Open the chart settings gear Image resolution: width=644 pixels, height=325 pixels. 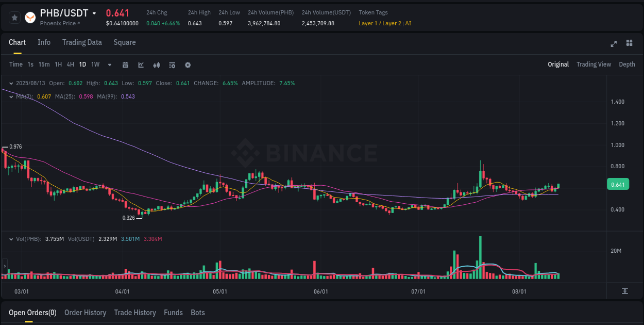click(x=188, y=64)
